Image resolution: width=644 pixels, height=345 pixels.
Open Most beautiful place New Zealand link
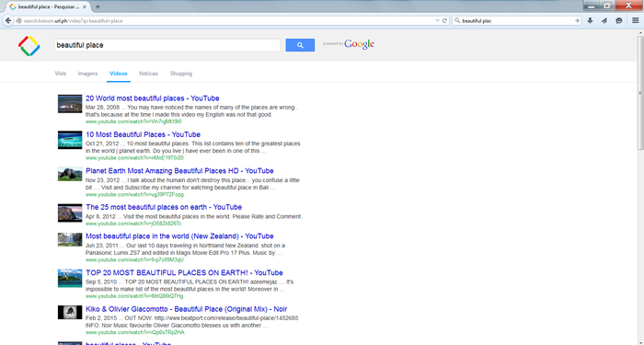(179, 236)
